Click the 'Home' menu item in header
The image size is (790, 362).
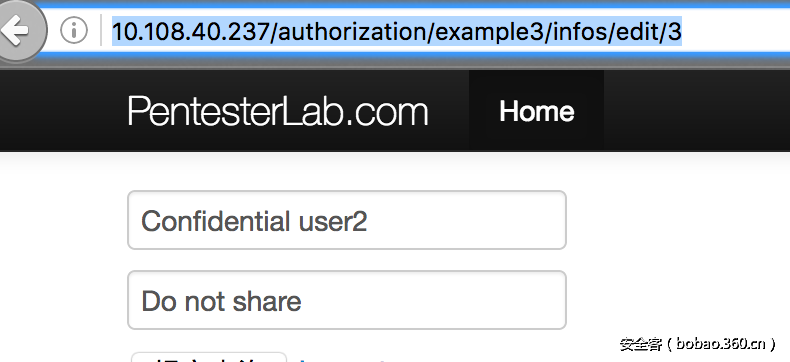(x=537, y=111)
